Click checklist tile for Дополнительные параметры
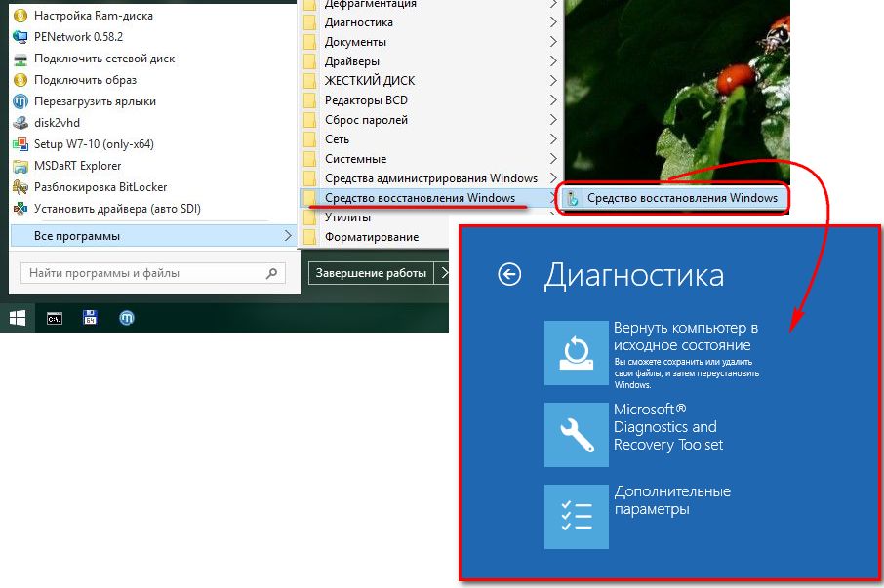884x588 pixels. 577,517
